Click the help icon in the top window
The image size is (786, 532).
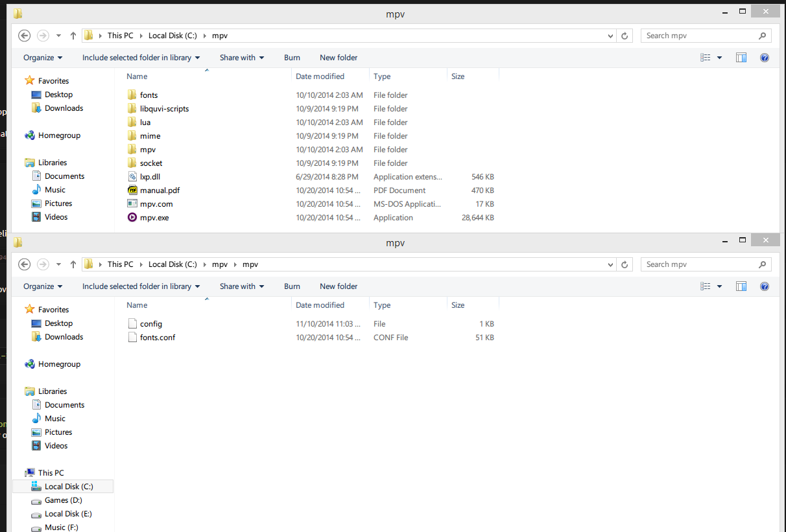(764, 58)
